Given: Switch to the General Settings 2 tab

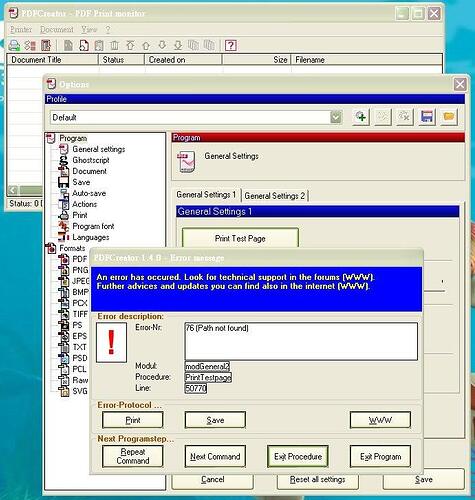Looking at the screenshot, I should [274, 196].
